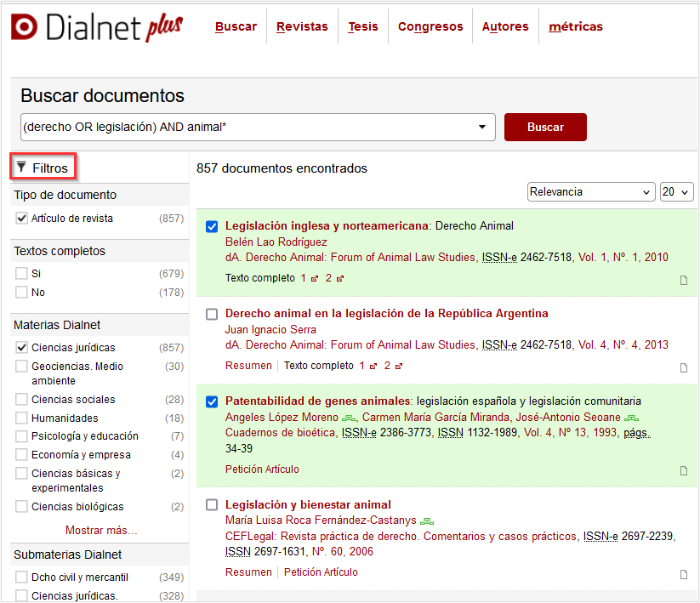This screenshot has width=700, height=603.
Task: Deselect Patentabilidad de genes animales result
Action: [212, 401]
